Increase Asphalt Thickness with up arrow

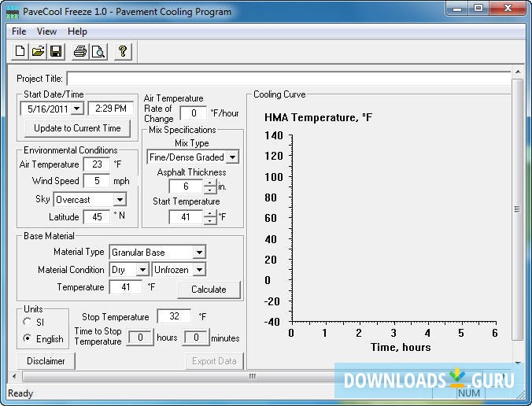[x=210, y=183]
